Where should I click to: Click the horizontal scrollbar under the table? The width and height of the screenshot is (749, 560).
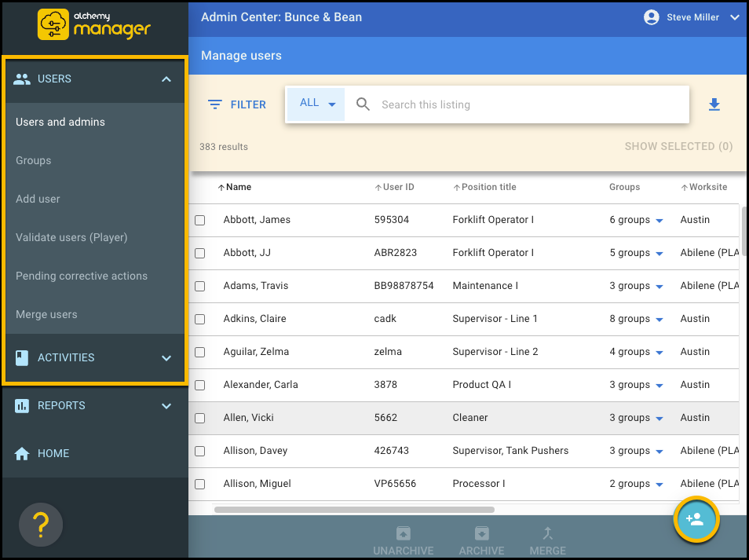click(x=354, y=509)
